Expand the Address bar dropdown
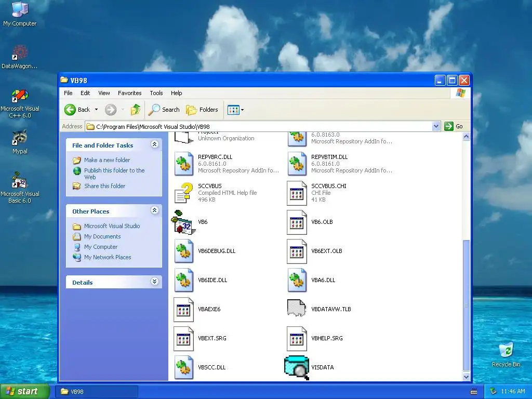The width and height of the screenshot is (532, 399). [x=436, y=127]
